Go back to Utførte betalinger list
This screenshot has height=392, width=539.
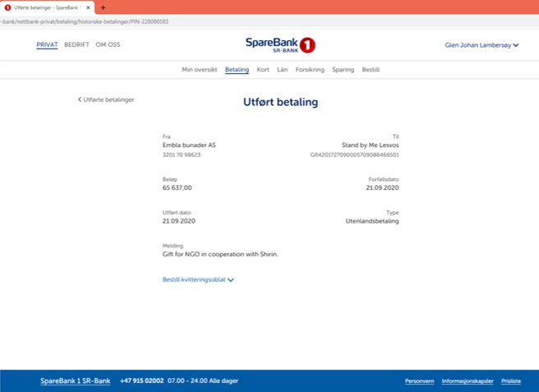pyautogui.click(x=106, y=99)
